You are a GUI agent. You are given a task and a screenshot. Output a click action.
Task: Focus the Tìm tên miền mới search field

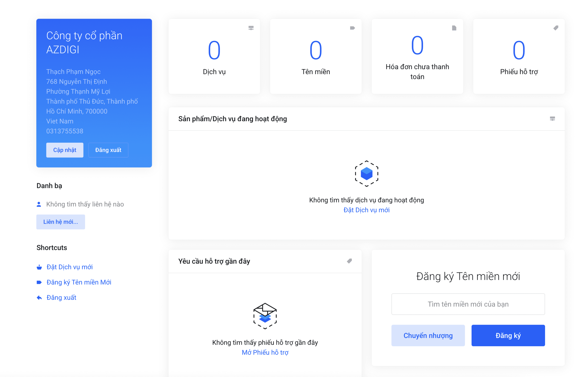(x=468, y=304)
